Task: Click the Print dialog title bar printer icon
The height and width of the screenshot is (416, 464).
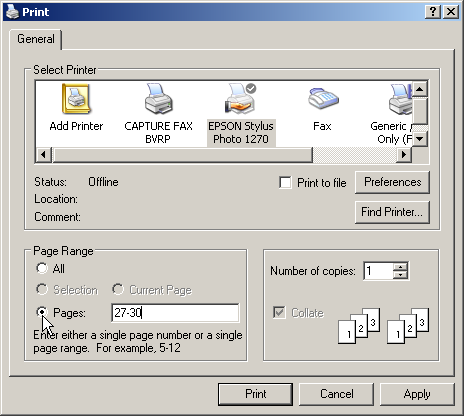Action: click(12, 12)
